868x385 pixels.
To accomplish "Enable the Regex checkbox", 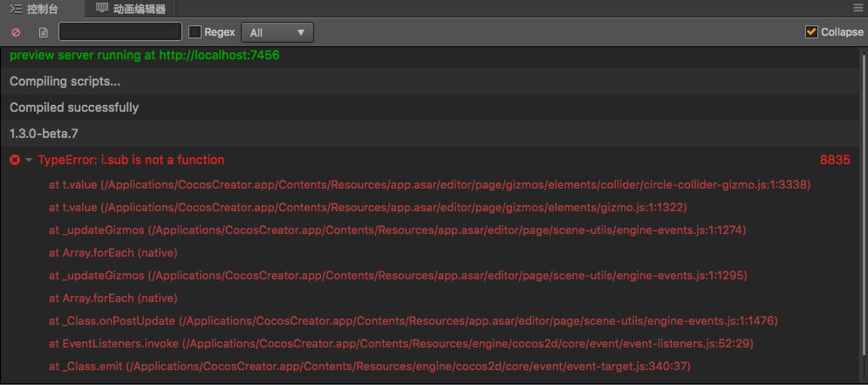I will point(195,32).
